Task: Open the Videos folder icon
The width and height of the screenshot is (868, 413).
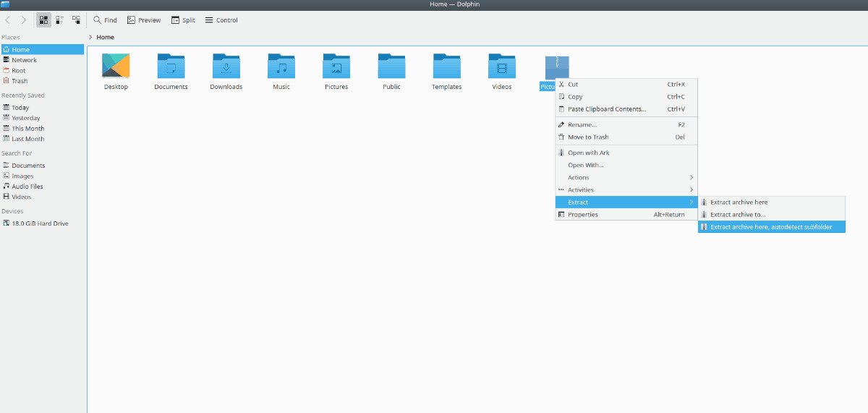Action: click(x=502, y=67)
